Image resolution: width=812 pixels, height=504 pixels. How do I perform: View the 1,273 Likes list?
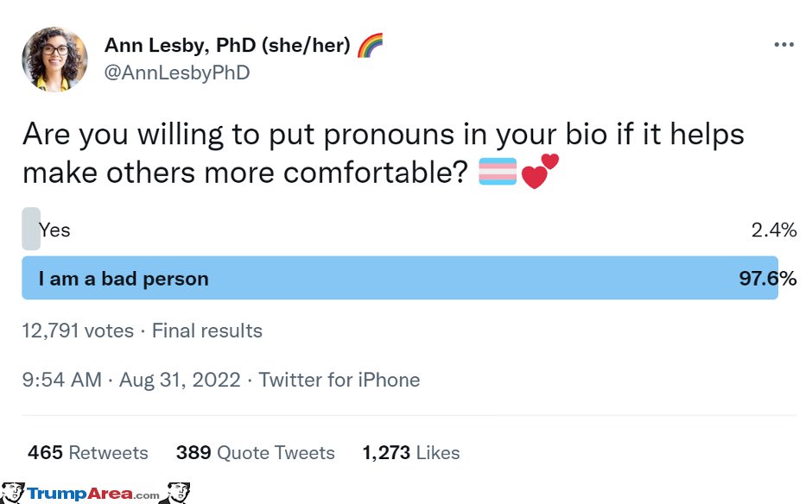pyautogui.click(x=411, y=453)
